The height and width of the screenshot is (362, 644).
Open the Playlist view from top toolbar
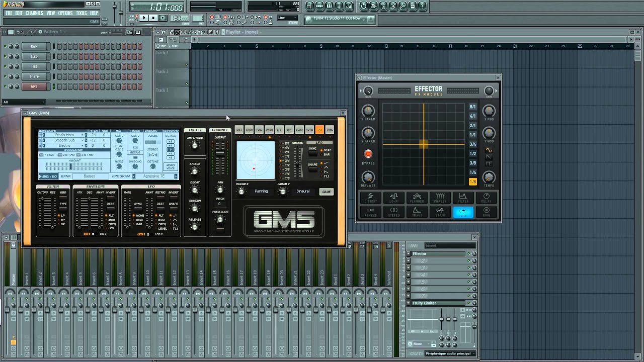(x=310, y=6)
